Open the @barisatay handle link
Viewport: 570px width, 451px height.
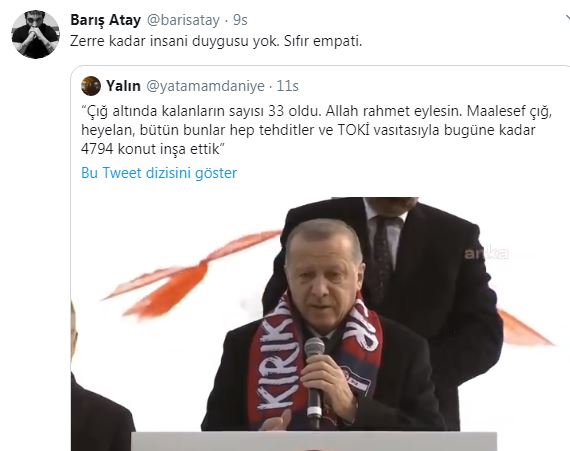tap(183, 20)
